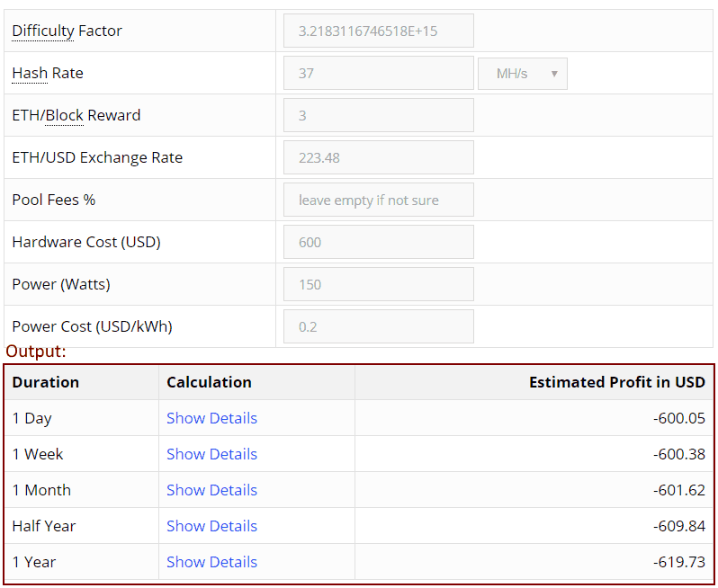Click the Difficulty Factor input field
The width and height of the screenshot is (718, 588).
pos(378,31)
